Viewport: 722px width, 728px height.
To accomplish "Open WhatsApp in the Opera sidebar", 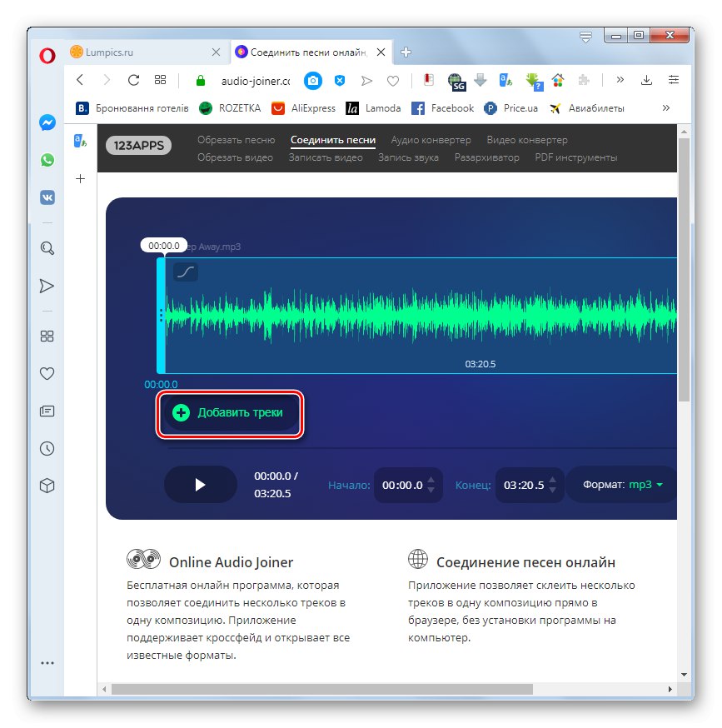I will [47, 160].
